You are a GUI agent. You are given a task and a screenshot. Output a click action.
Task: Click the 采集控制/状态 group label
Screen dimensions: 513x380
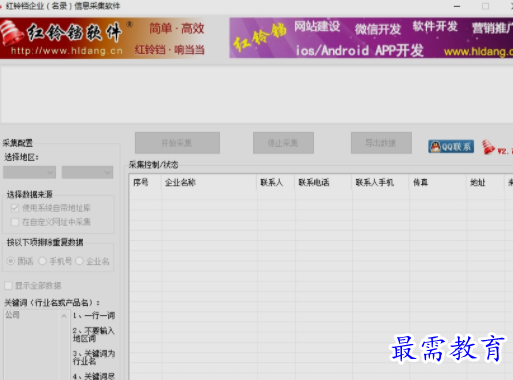(x=154, y=165)
